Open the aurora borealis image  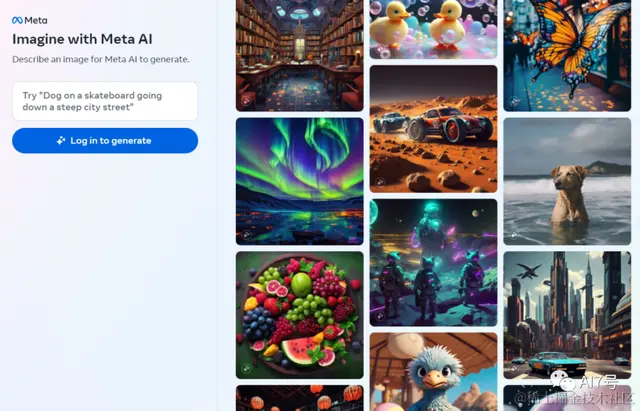click(x=300, y=181)
